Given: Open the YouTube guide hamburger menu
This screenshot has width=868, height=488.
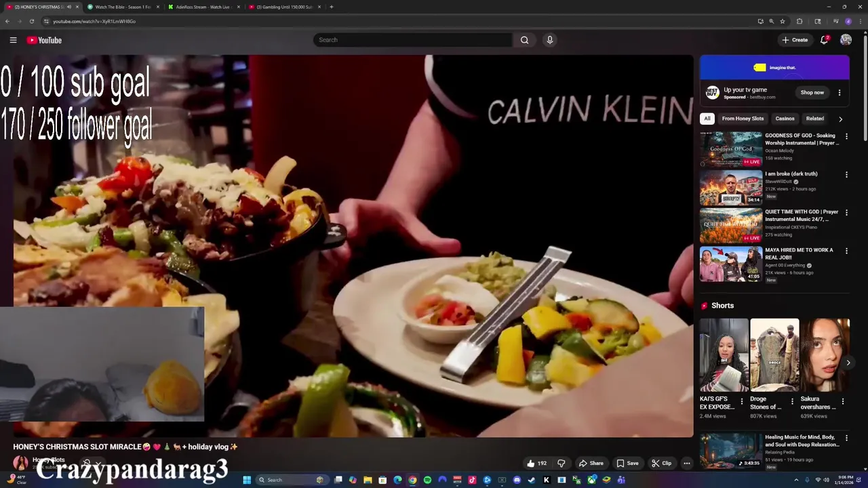Looking at the screenshot, I should (x=13, y=40).
